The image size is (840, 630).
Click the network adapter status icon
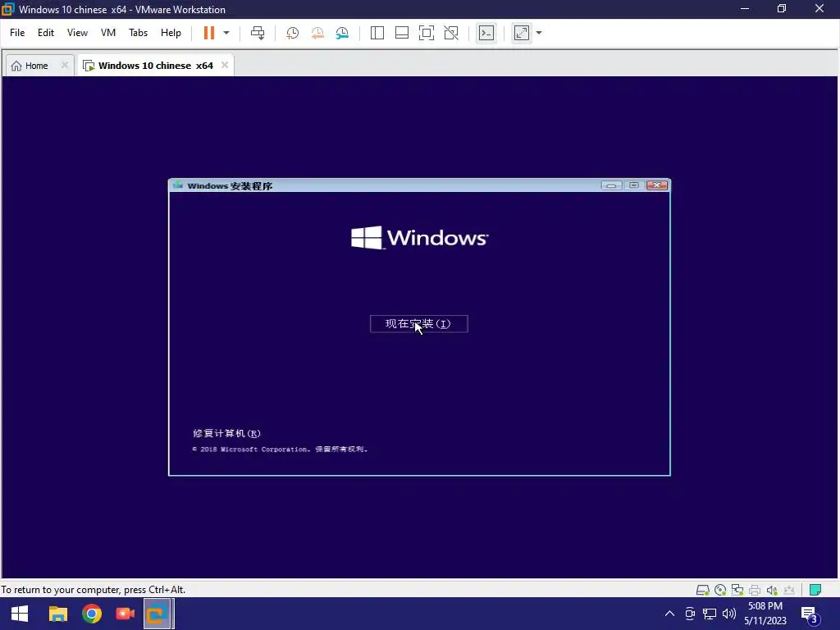tap(737, 590)
